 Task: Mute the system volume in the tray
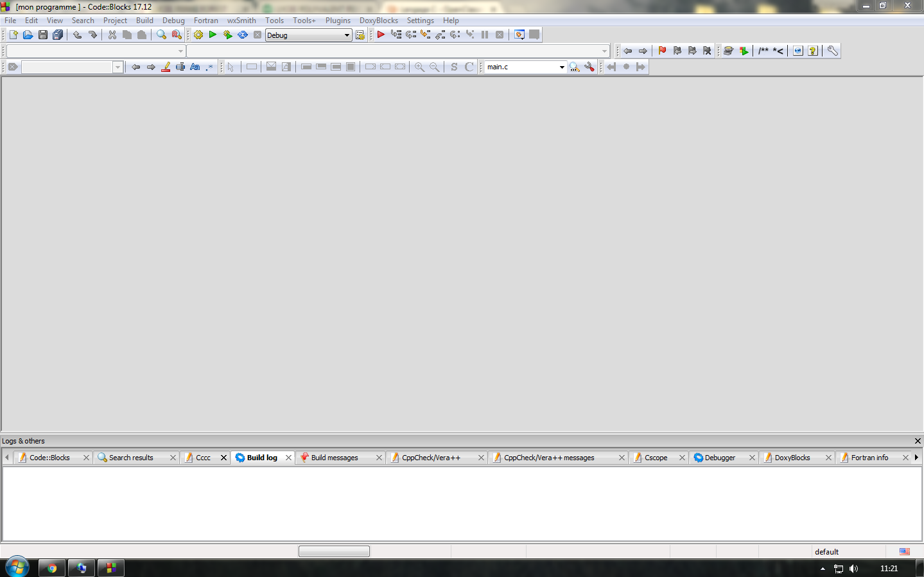coord(853,568)
